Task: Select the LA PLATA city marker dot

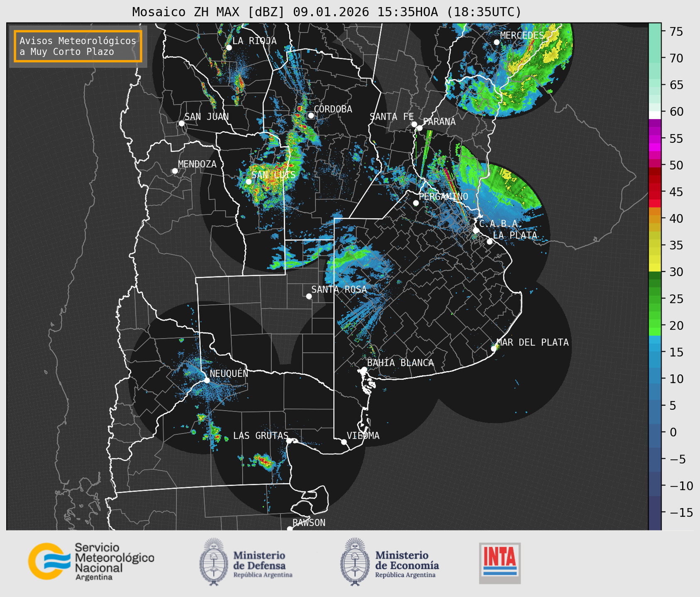Action: coord(490,242)
